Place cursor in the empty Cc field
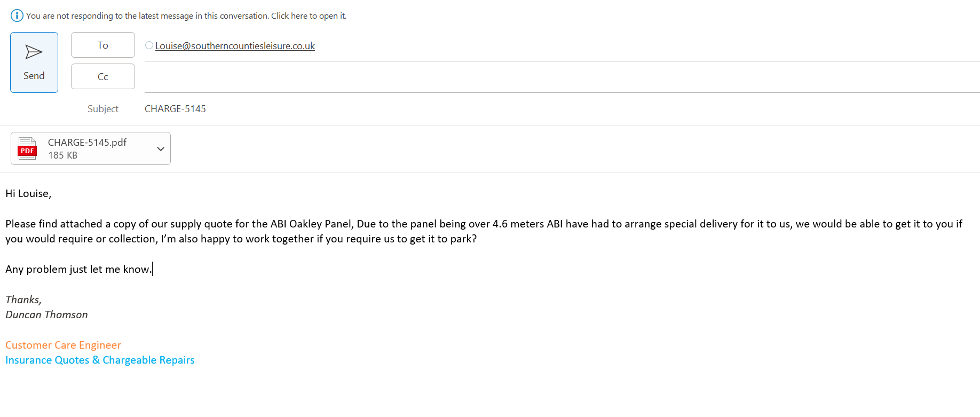The height and width of the screenshot is (417, 980). coord(534,77)
